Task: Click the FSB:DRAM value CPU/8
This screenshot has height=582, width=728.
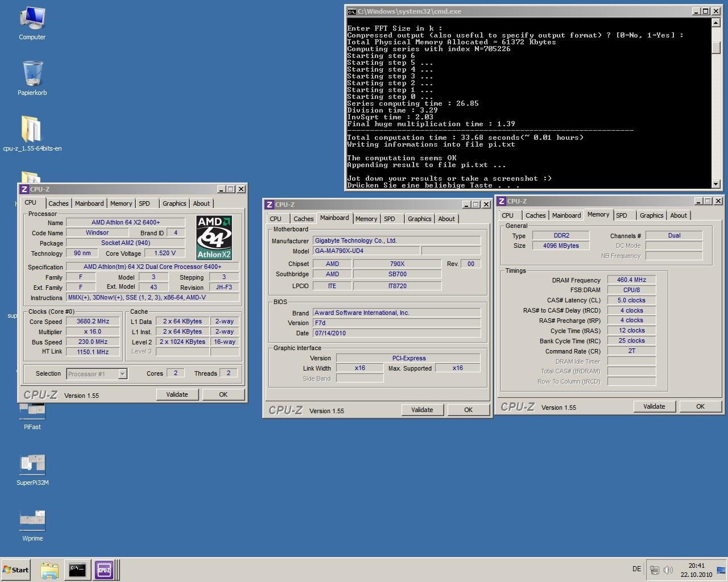Action: [x=631, y=290]
